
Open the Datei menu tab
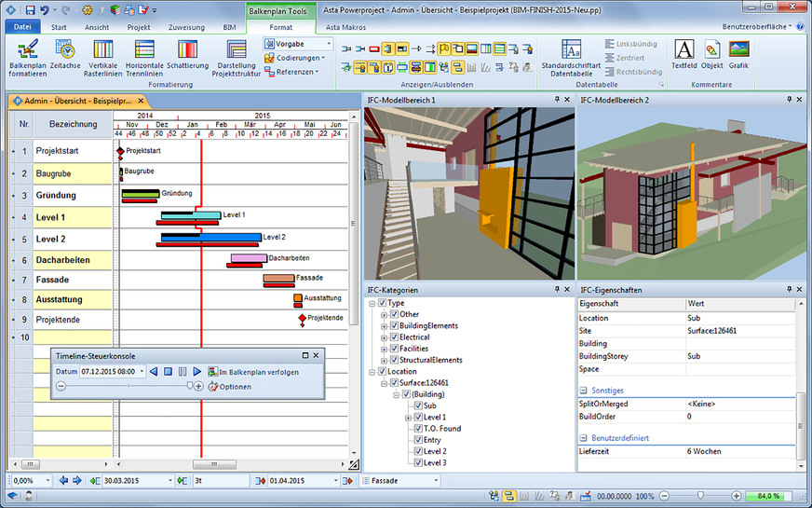(x=23, y=28)
